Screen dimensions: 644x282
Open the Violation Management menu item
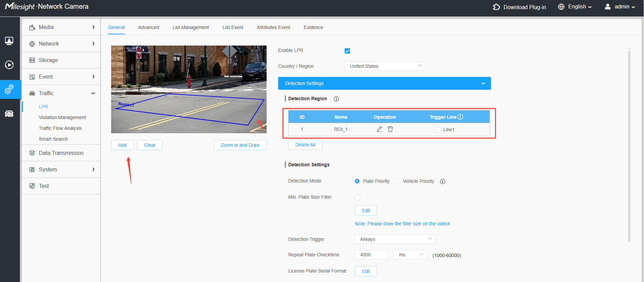(x=62, y=117)
